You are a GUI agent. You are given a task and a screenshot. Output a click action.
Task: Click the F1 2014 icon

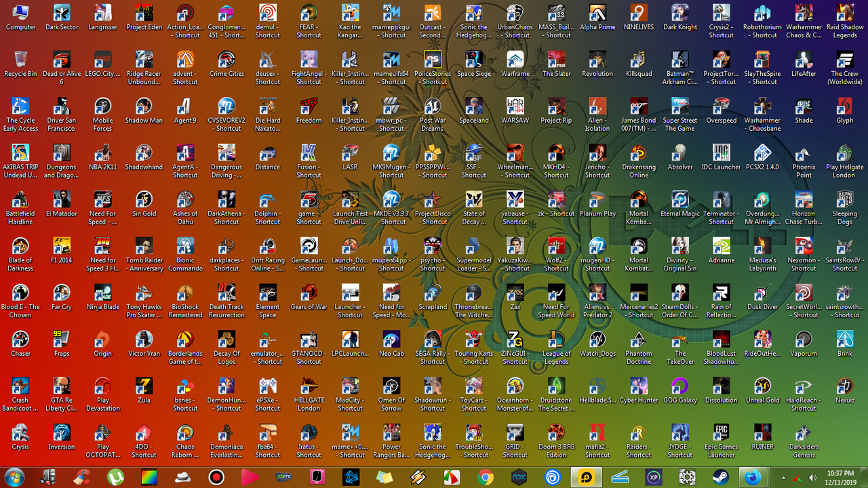pyautogui.click(x=62, y=251)
